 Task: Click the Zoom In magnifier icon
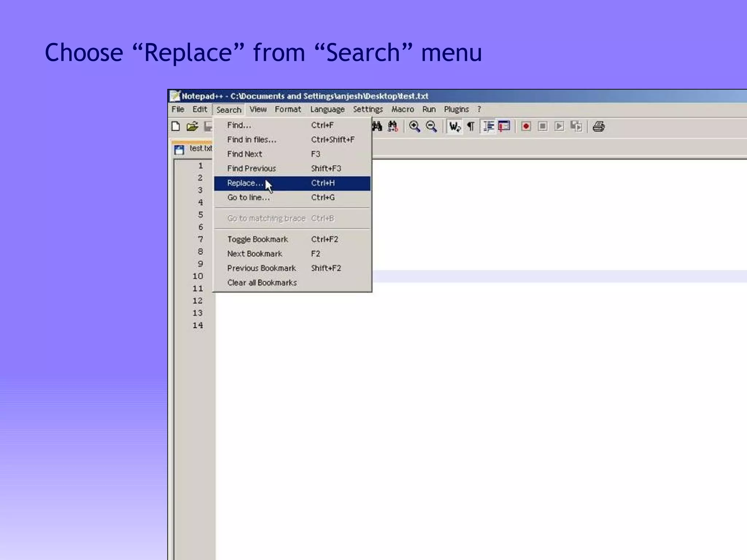414,127
